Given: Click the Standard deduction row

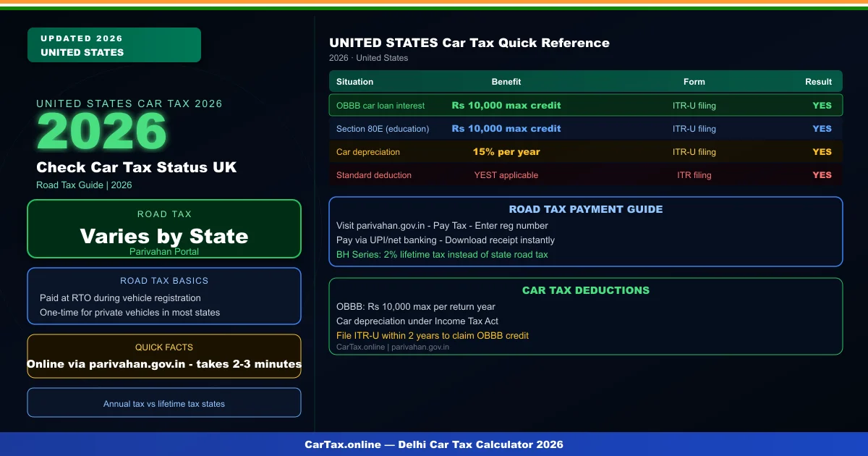Looking at the screenshot, I should point(506,175).
